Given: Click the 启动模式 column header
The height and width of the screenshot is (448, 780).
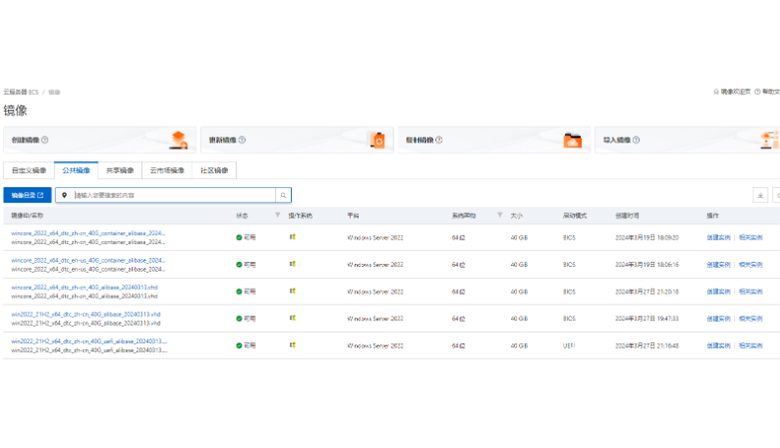Looking at the screenshot, I should pos(575,216).
